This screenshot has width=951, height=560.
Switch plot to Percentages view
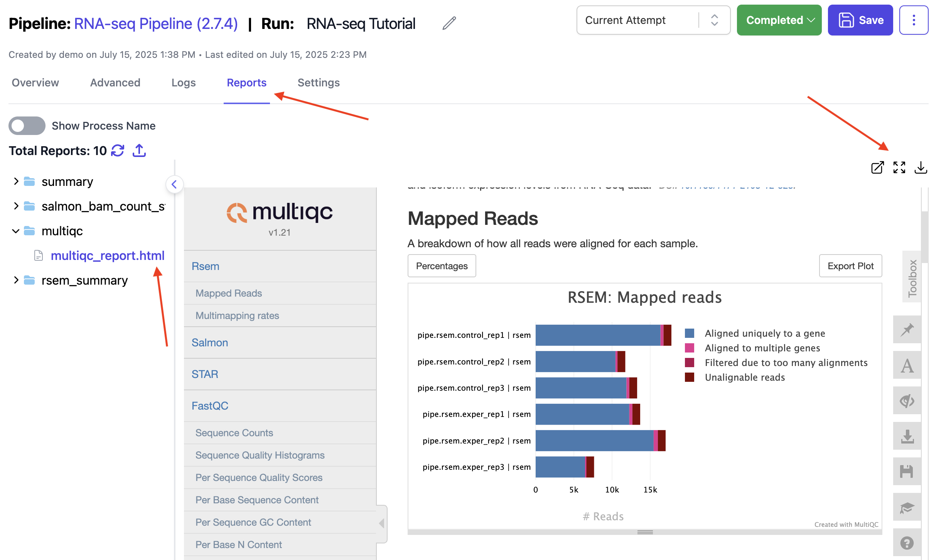(x=441, y=266)
